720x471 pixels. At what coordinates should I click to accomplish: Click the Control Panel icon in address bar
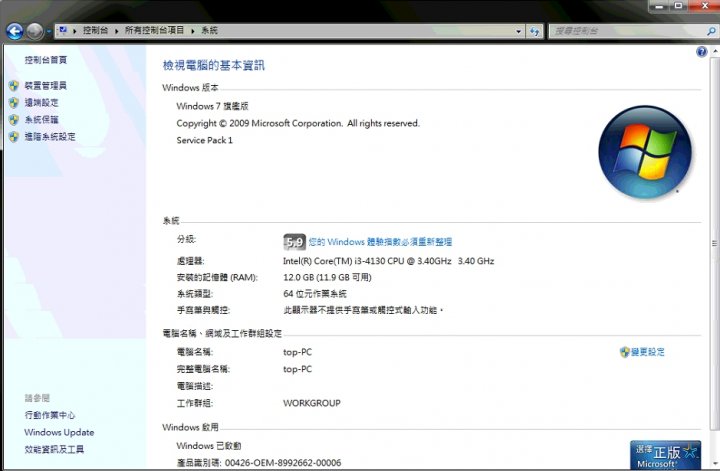point(63,30)
